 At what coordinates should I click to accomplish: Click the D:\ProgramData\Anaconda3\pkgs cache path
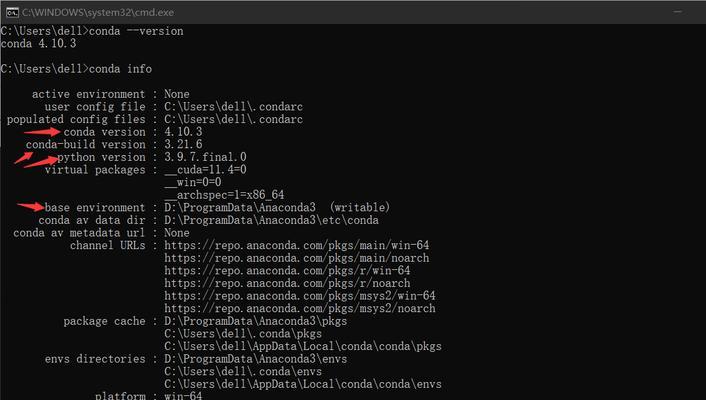pyautogui.click(x=255, y=321)
